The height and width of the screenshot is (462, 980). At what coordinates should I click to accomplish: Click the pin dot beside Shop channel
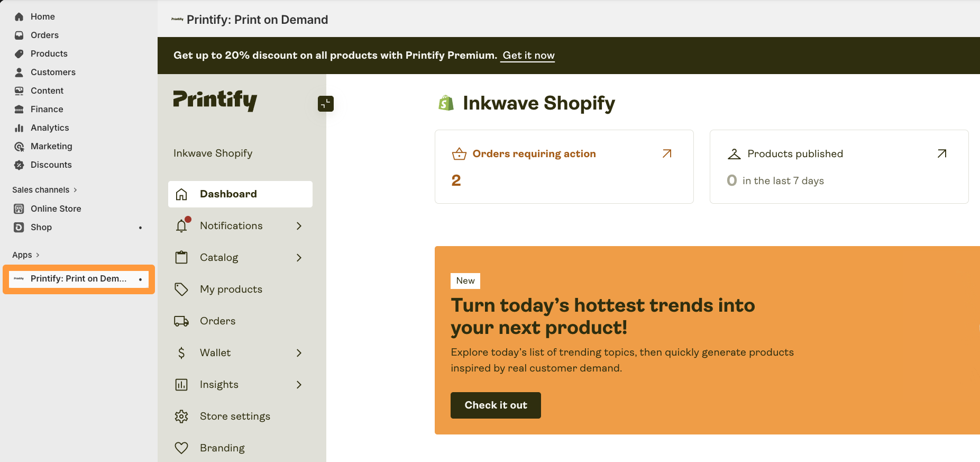140,228
